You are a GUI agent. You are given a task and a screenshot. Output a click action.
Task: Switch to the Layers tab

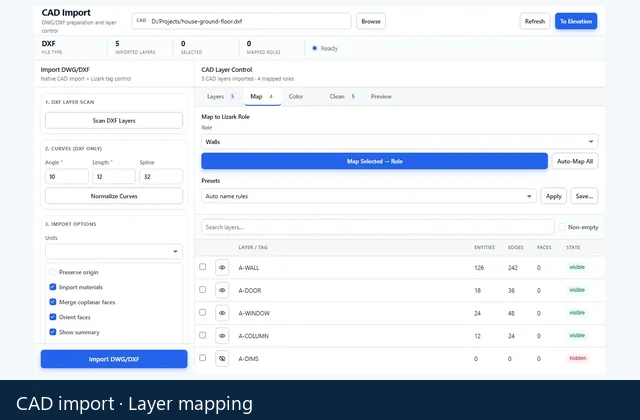220,97
